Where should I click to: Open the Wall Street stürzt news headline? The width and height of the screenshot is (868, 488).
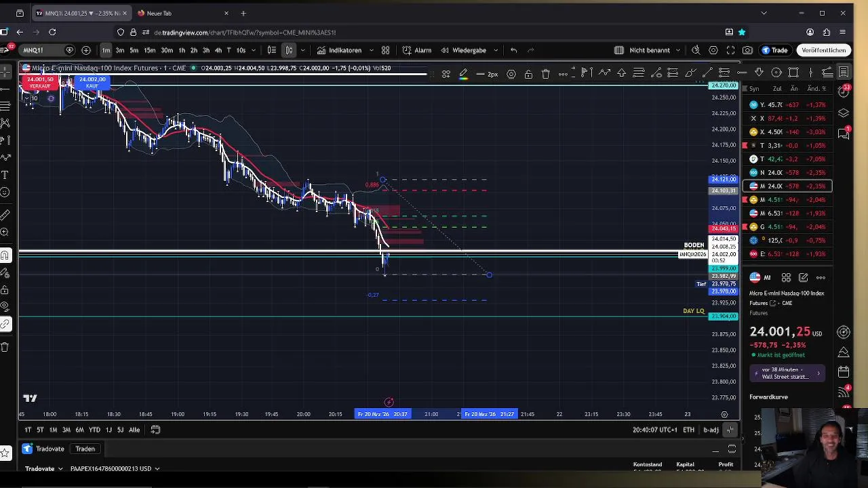(787, 373)
